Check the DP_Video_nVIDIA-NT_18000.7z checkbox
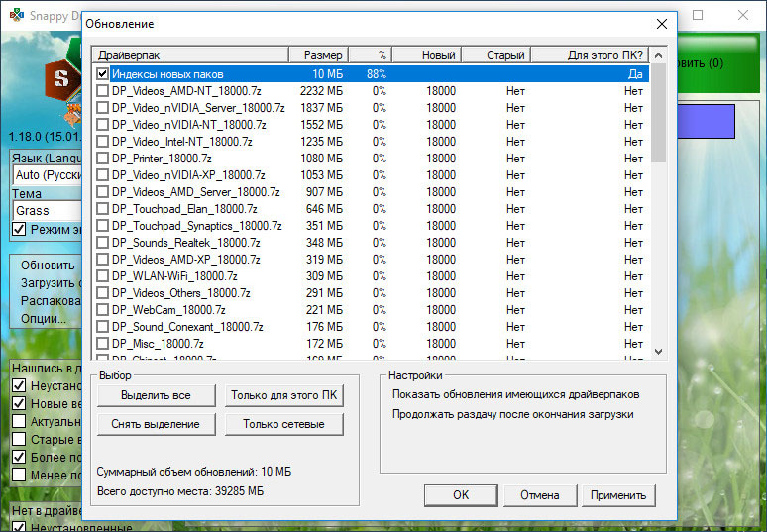Viewport: 767px width, 532px height. 102,125
